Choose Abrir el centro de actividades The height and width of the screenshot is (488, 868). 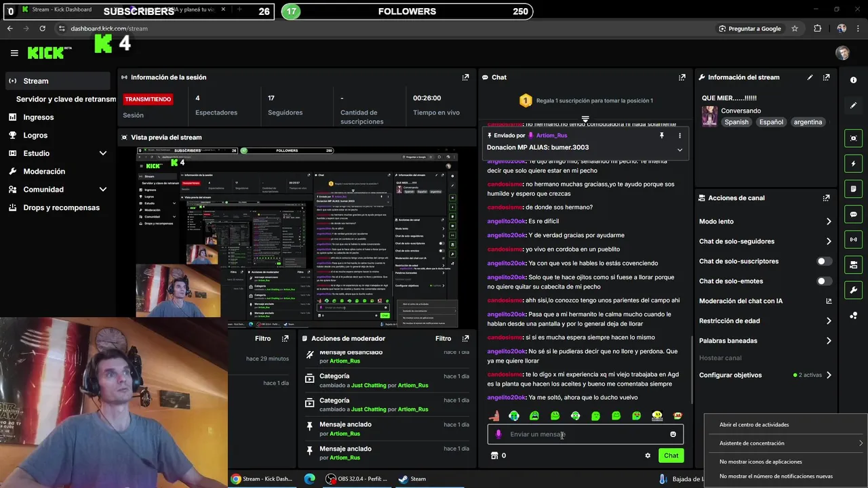click(754, 425)
